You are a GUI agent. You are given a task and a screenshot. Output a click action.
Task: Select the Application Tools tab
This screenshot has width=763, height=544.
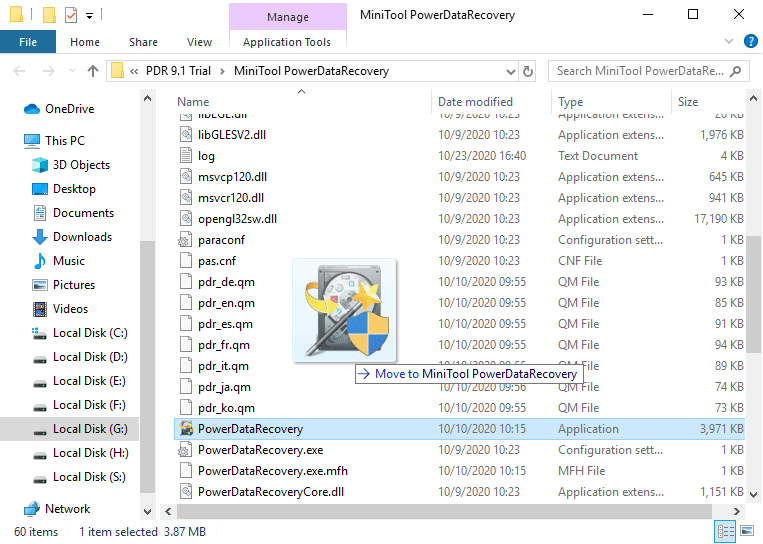pyautogui.click(x=287, y=42)
